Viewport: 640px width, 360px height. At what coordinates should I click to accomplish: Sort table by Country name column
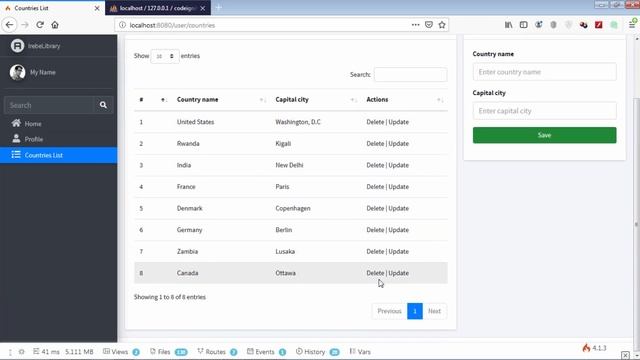[x=221, y=100]
